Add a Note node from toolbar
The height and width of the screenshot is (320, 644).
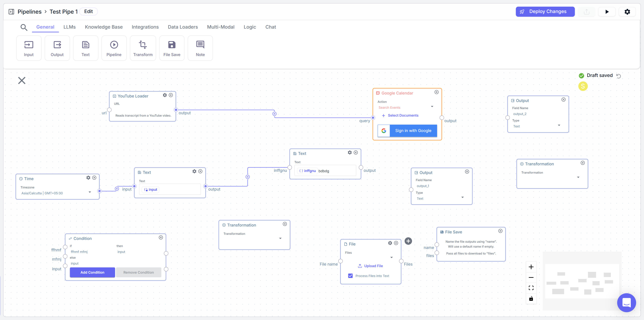pyautogui.click(x=200, y=48)
